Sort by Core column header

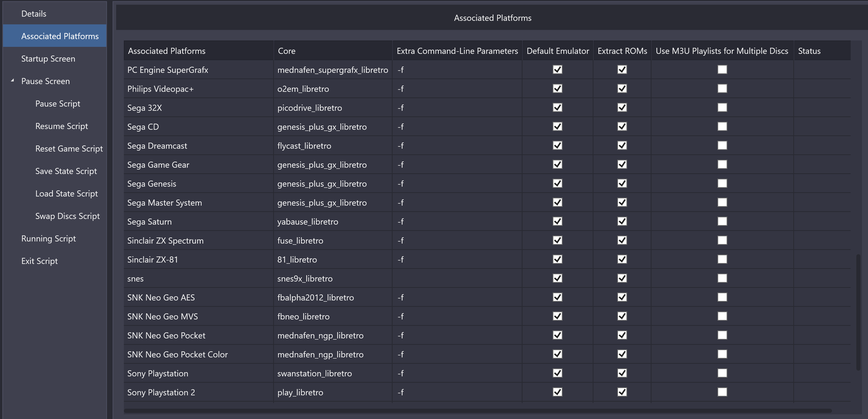(333, 51)
